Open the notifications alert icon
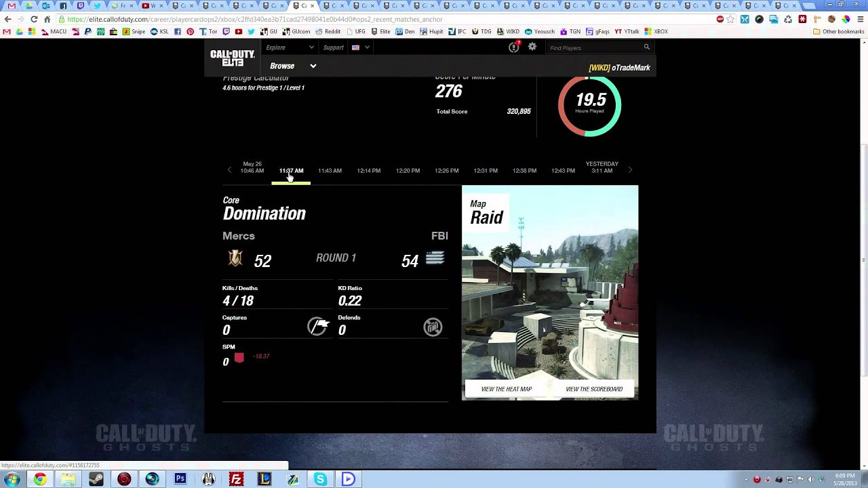This screenshot has height=488, width=868. tap(514, 47)
